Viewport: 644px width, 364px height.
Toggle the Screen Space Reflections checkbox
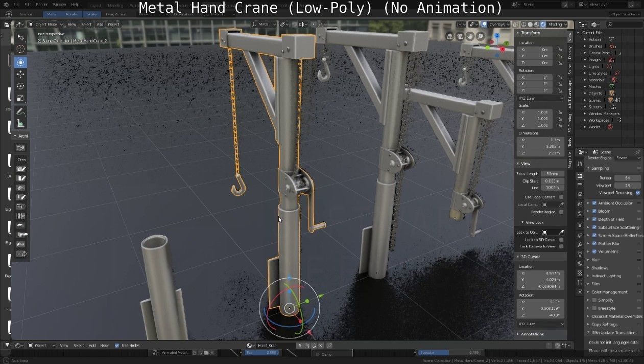pyautogui.click(x=594, y=235)
